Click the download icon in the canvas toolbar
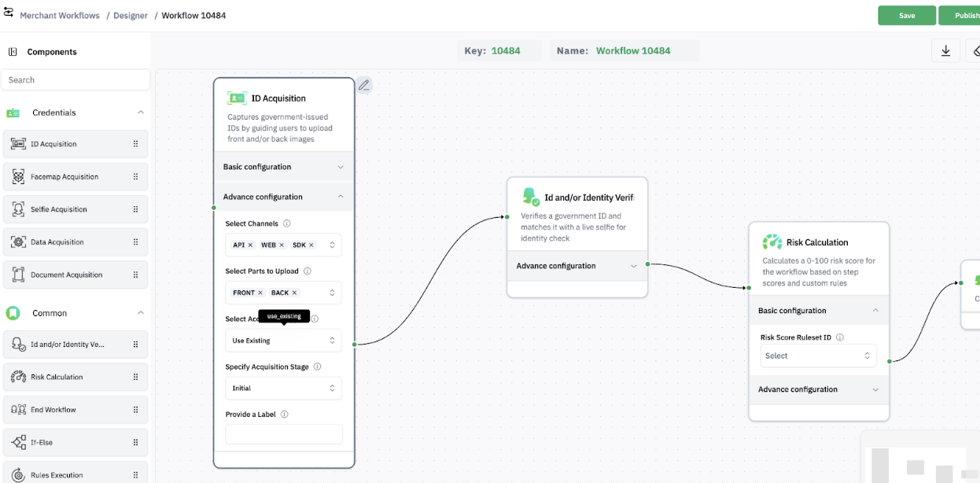Viewport: 980px width, 483px height. 945,51
